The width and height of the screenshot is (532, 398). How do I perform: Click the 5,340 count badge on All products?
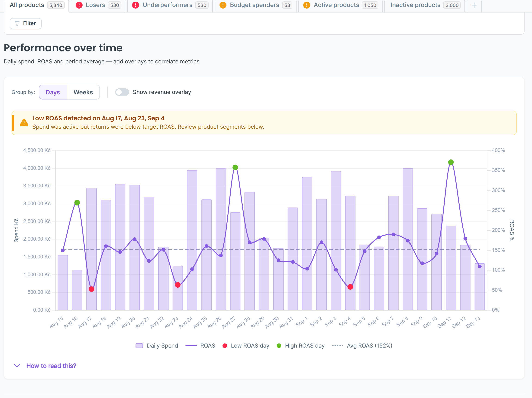pos(56,5)
